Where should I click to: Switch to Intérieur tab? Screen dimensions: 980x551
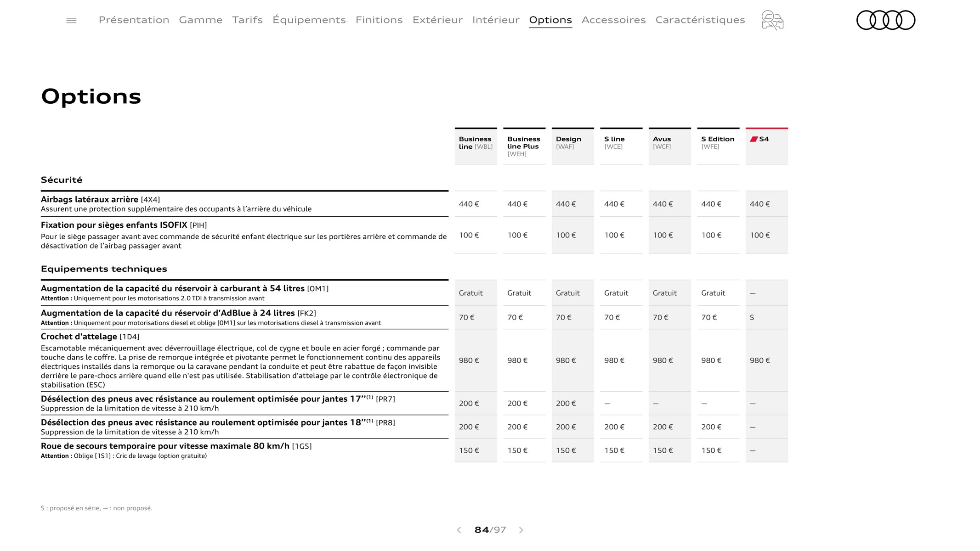pyautogui.click(x=496, y=20)
